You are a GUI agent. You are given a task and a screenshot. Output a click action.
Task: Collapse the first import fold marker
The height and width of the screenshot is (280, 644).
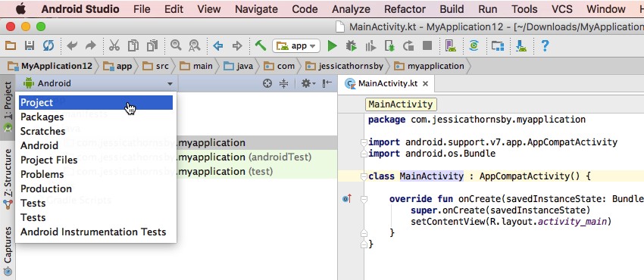click(364, 143)
